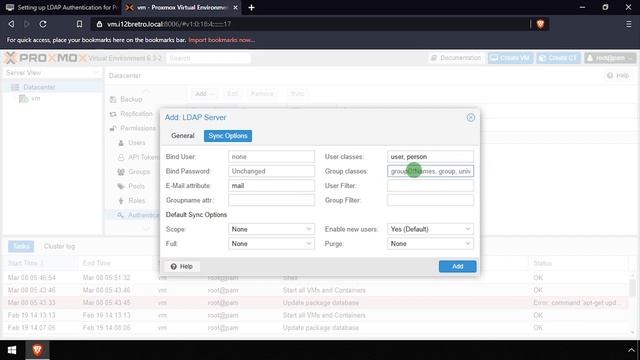Image resolution: width=640 pixels, height=360 pixels.
Task: Click the Datacenter Help button
Action: [x=618, y=75]
